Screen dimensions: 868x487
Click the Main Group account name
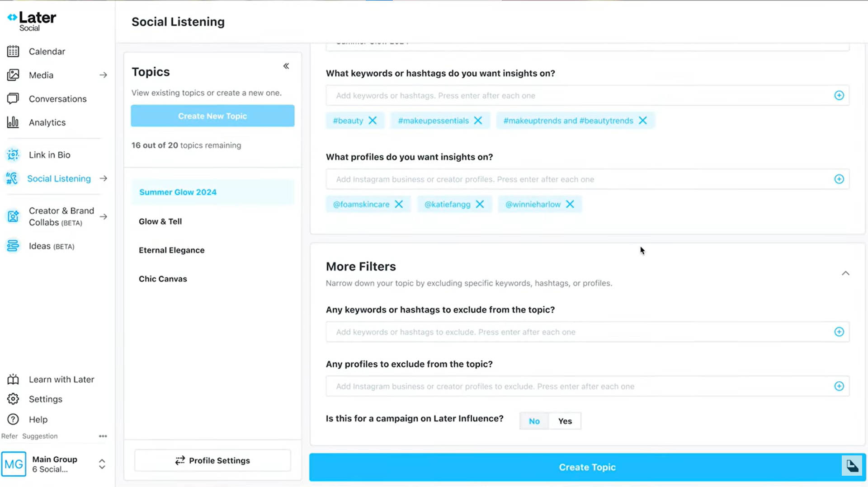[x=55, y=459]
